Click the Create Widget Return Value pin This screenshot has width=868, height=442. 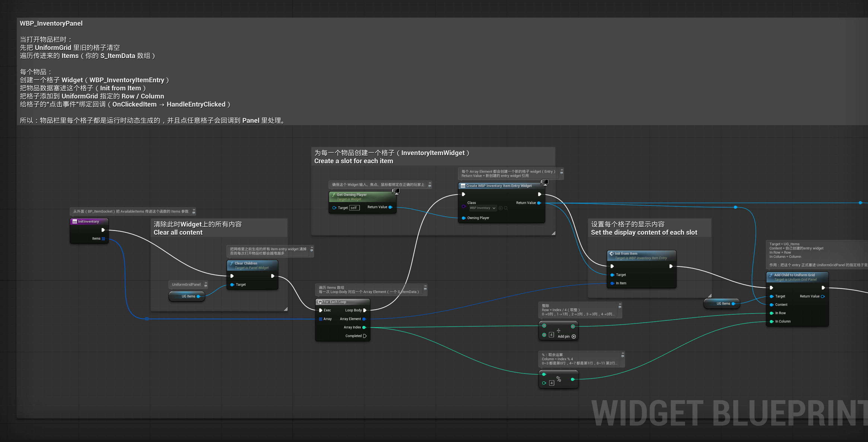[x=539, y=203]
